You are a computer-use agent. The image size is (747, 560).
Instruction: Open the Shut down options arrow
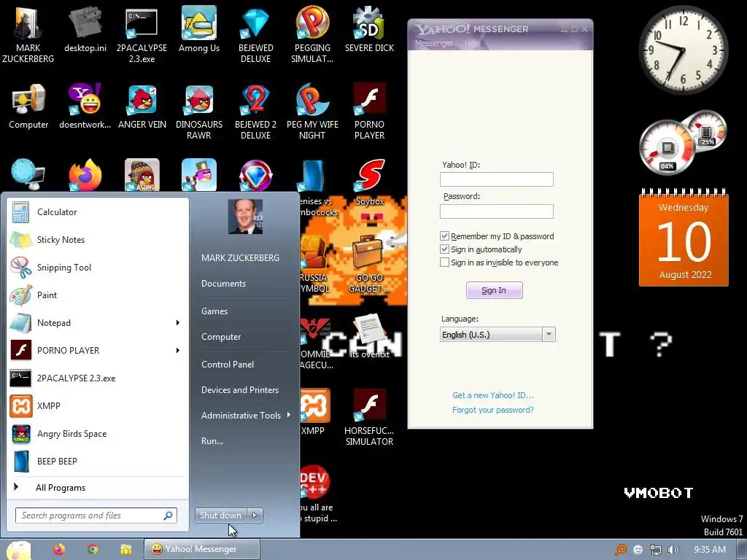[255, 516]
